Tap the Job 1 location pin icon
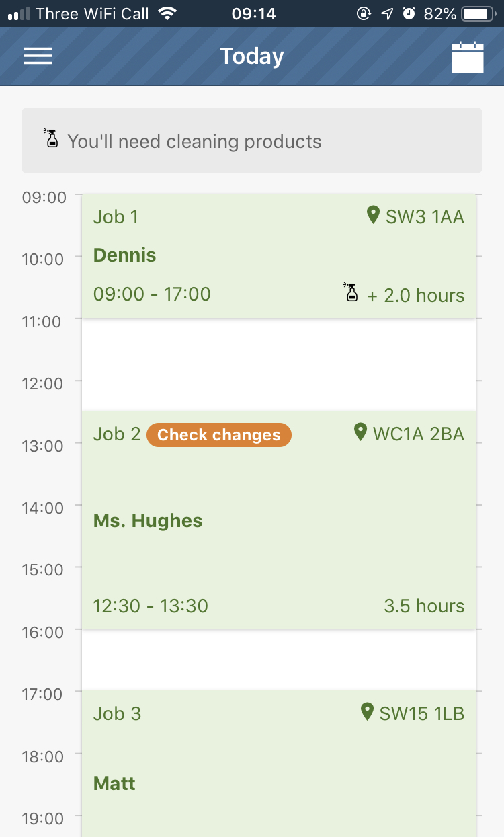Viewport: 504px width, 837px height. [x=373, y=215]
